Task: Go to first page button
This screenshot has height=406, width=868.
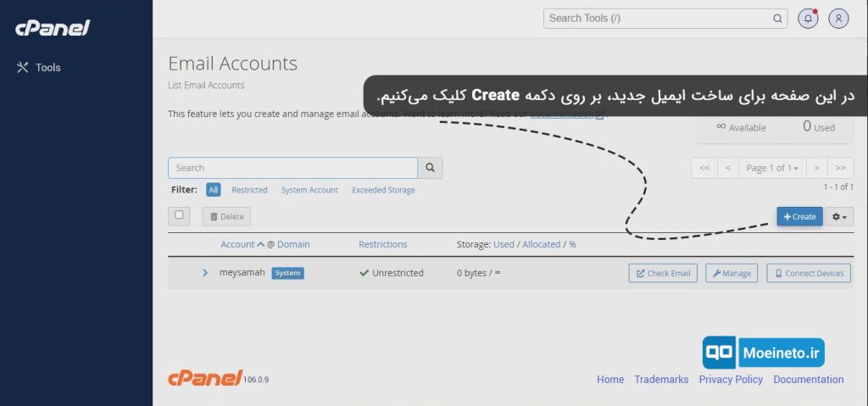Action: coord(704,168)
